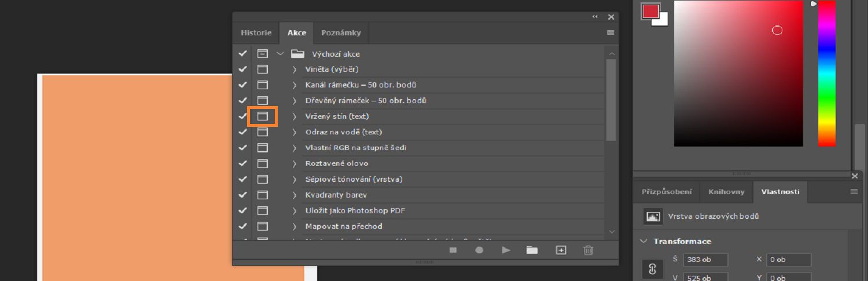Collapse the Akce panel with the double arrows
This screenshot has height=281, width=868.
(595, 17)
